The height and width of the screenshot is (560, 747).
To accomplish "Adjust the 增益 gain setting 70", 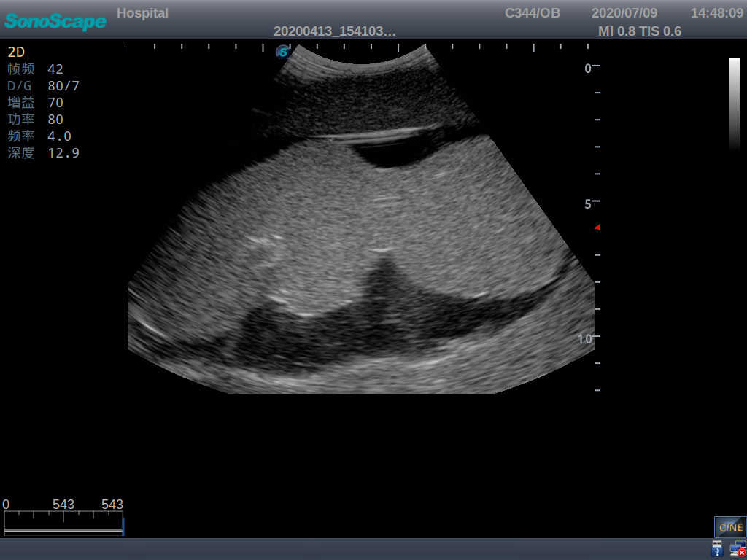I will pos(55,102).
